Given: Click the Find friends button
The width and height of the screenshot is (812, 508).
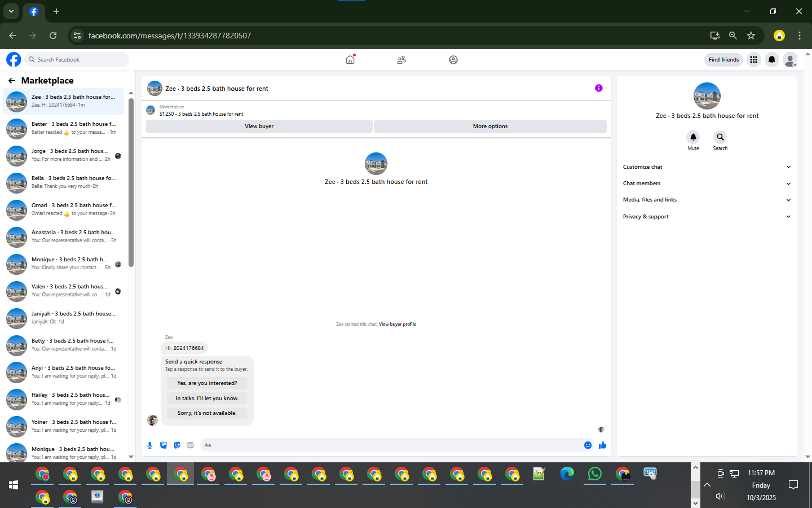Looking at the screenshot, I should pos(723,59).
